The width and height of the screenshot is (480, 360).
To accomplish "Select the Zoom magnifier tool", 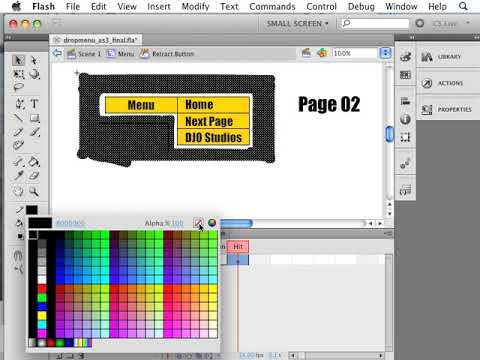I will (x=34, y=191).
